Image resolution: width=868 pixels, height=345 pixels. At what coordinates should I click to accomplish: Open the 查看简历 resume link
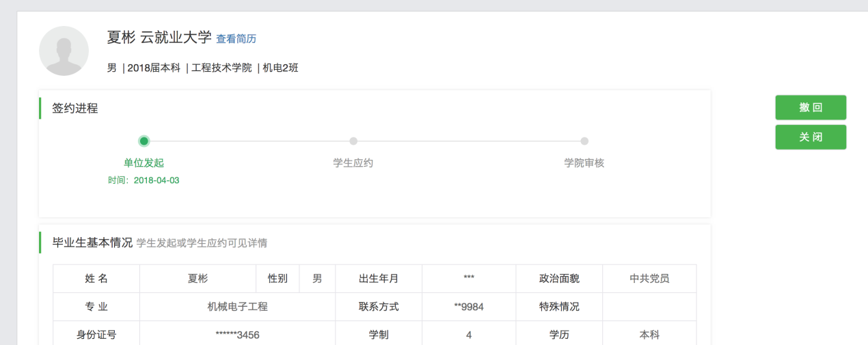coord(236,39)
